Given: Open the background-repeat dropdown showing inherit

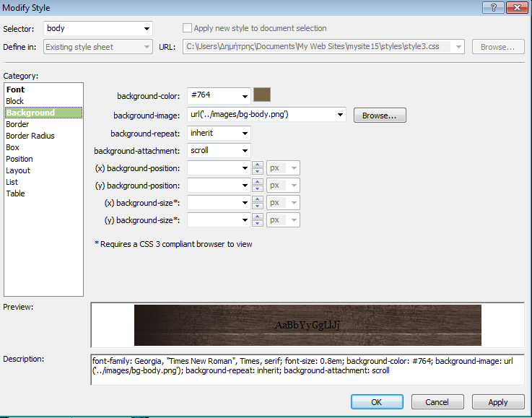Looking at the screenshot, I should (x=245, y=134).
